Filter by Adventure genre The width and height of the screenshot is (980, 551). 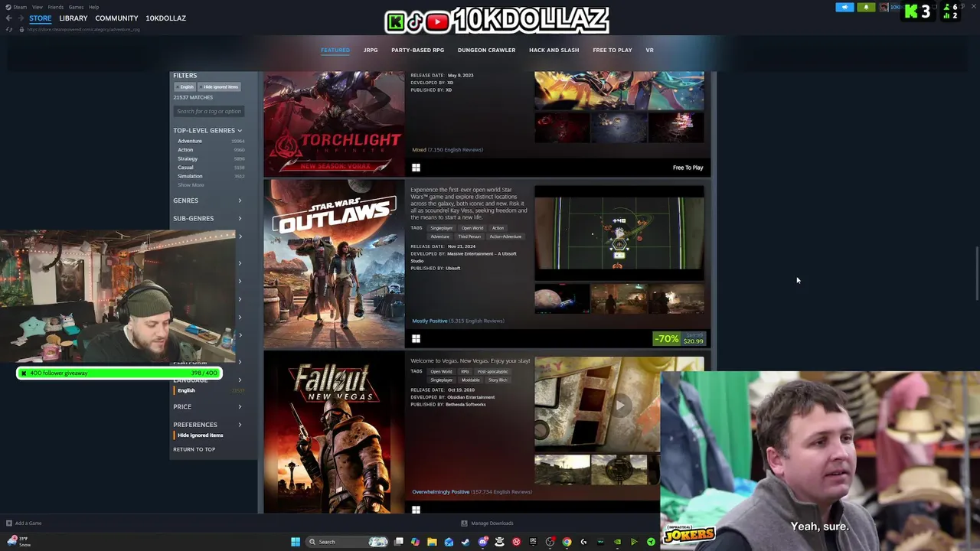(190, 141)
